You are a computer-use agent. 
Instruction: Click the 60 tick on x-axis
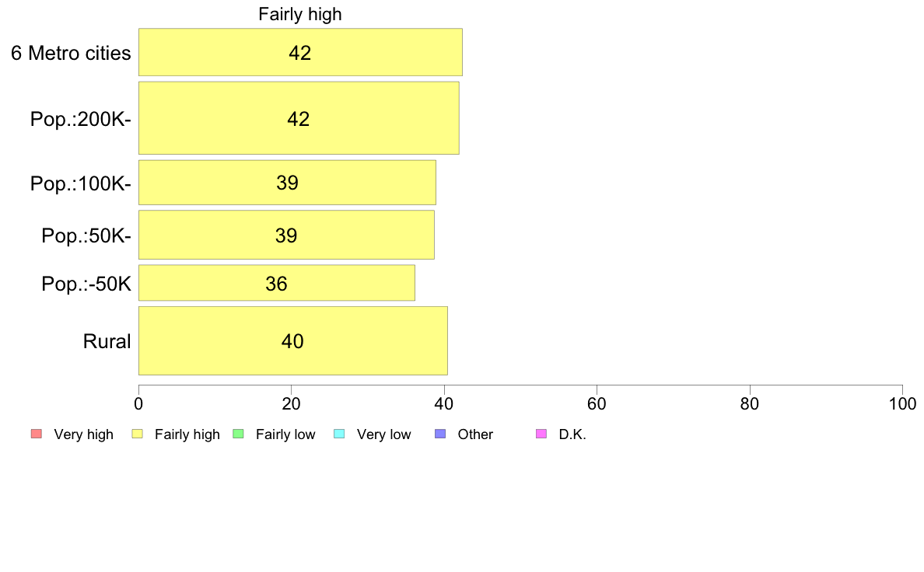pyautogui.click(x=597, y=403)
